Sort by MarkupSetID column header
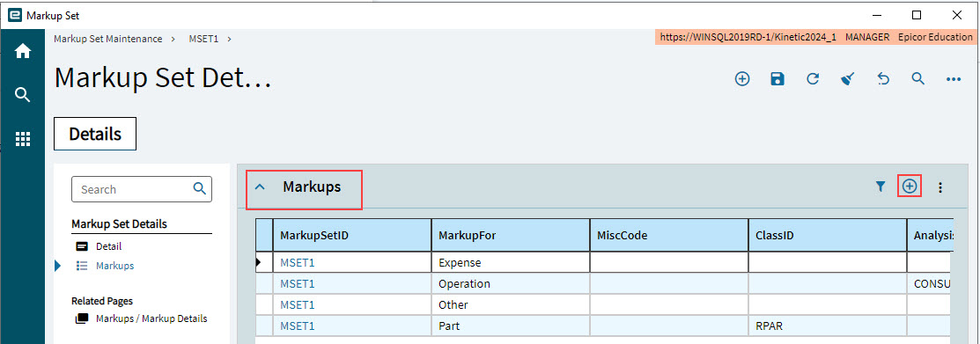Screen dimensions: 980x344 tap(352, 236)
